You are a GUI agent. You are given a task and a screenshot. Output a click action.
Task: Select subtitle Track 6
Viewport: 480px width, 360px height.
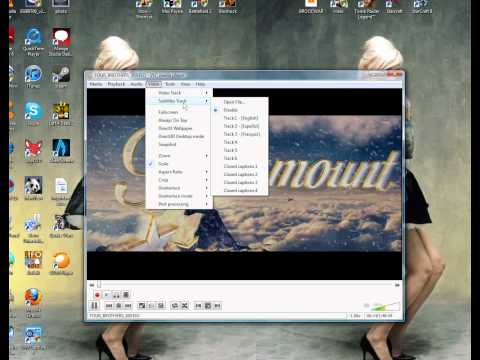[x=240, y=158]
